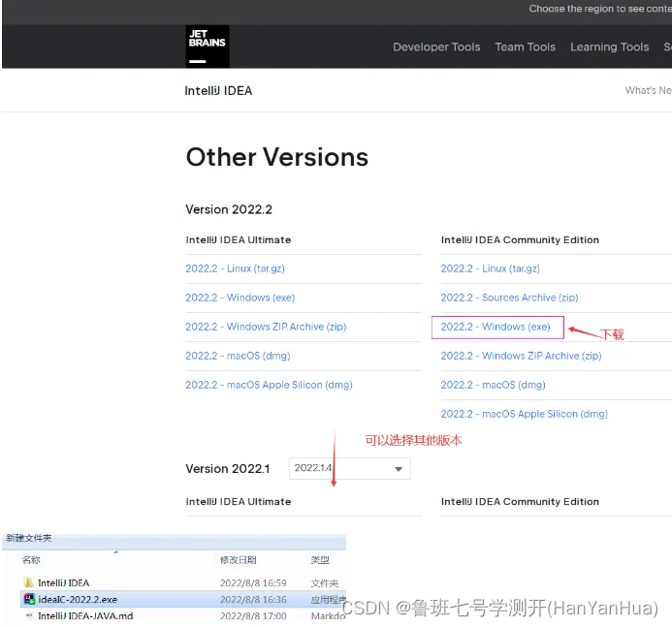The height and width of the screenshot is (627, 672).
Task: Click the 修改日期 column header
Action: (238, 560)
